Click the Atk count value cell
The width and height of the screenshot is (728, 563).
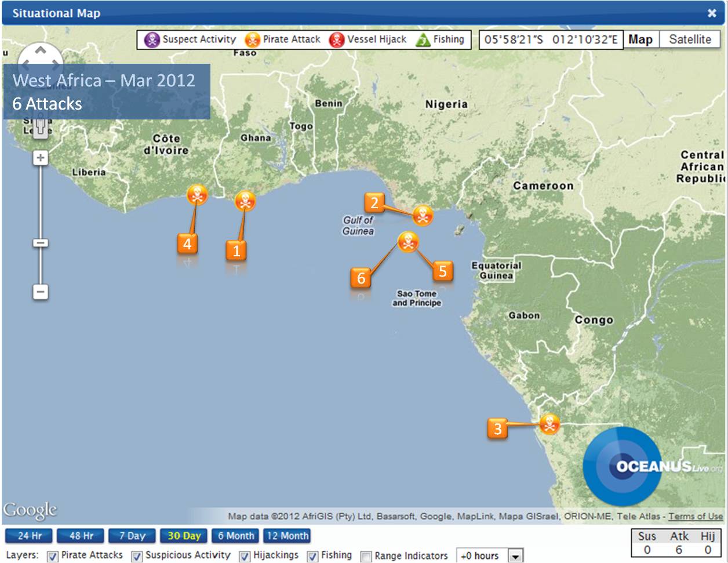click(679, 549)
